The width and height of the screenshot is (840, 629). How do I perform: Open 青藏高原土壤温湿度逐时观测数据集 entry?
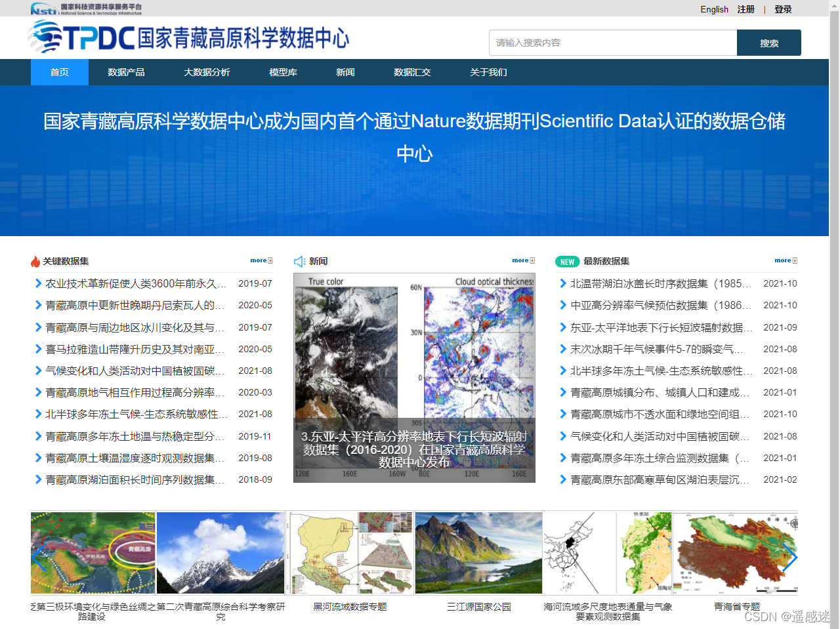tap(136, 458)
